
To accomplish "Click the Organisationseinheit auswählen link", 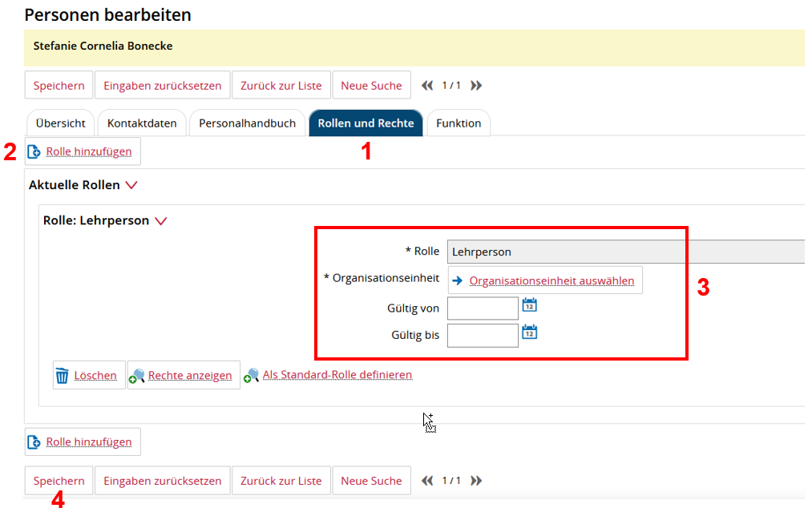I will 551,280.
